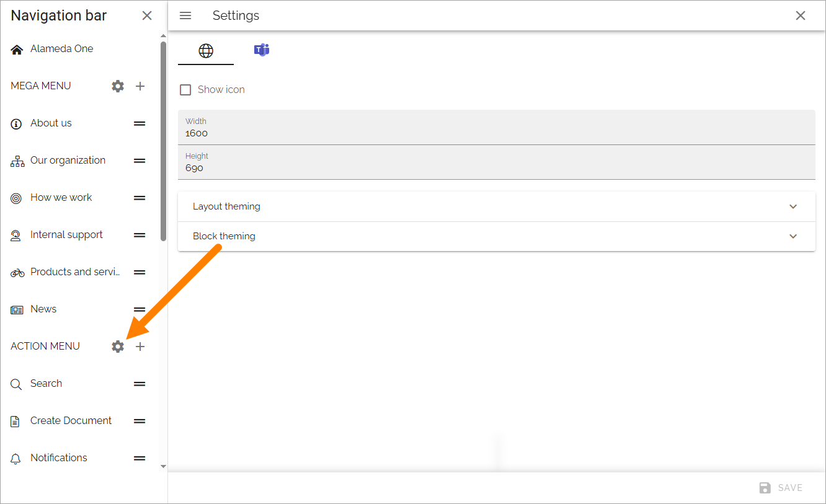Expand the Block theming section
This screenshot has width=826, height=504.
[496, 236]
